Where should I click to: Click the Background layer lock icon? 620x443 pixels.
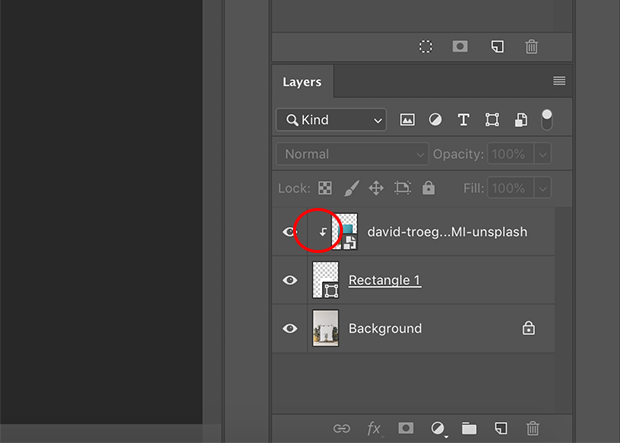[529, 328]
